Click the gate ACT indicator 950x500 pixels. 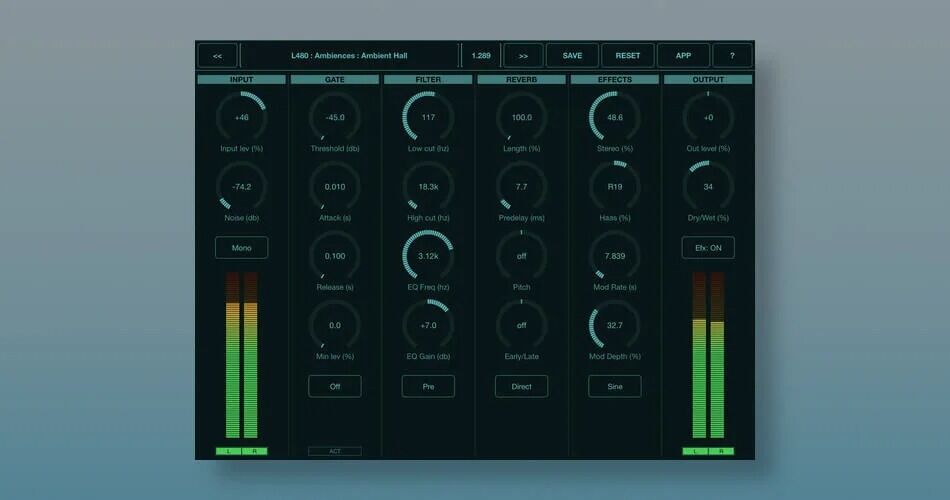(334, 451)
